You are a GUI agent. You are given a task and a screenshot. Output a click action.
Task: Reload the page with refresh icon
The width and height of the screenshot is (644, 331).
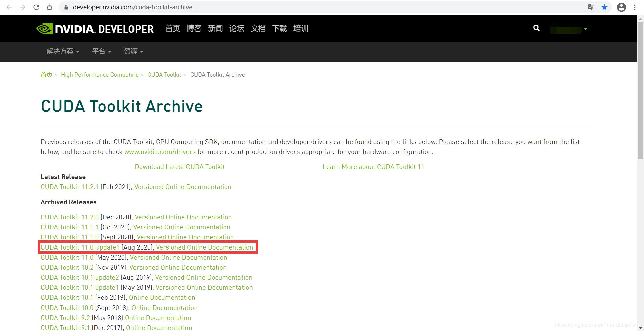click(x=36, y=7)
